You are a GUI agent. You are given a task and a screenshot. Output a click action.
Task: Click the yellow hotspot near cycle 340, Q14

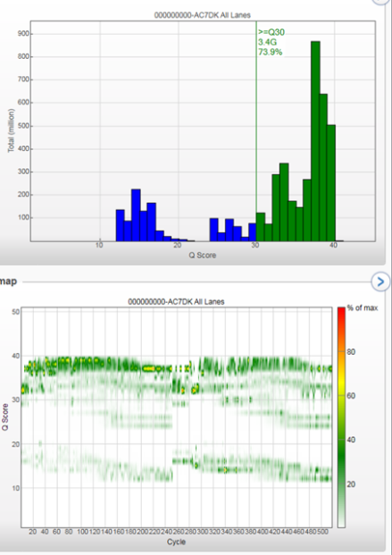pyautogui.click(x=226, y=470)
